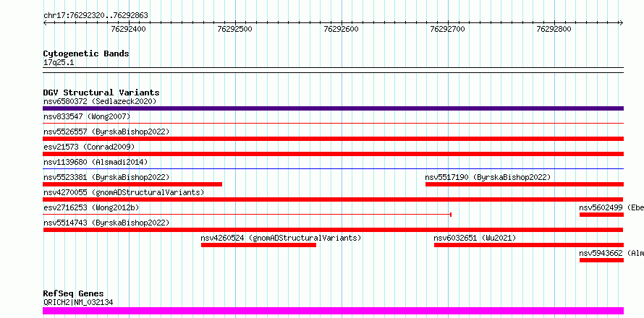Select the red nsv5517190 variant bar
The height and width of the screenshot is (318, 644).
[x=525, y=184]
